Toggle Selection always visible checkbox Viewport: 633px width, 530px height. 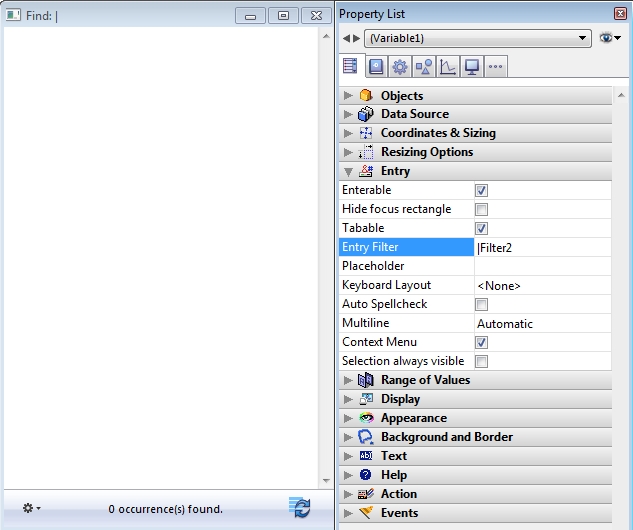point(481,361)
